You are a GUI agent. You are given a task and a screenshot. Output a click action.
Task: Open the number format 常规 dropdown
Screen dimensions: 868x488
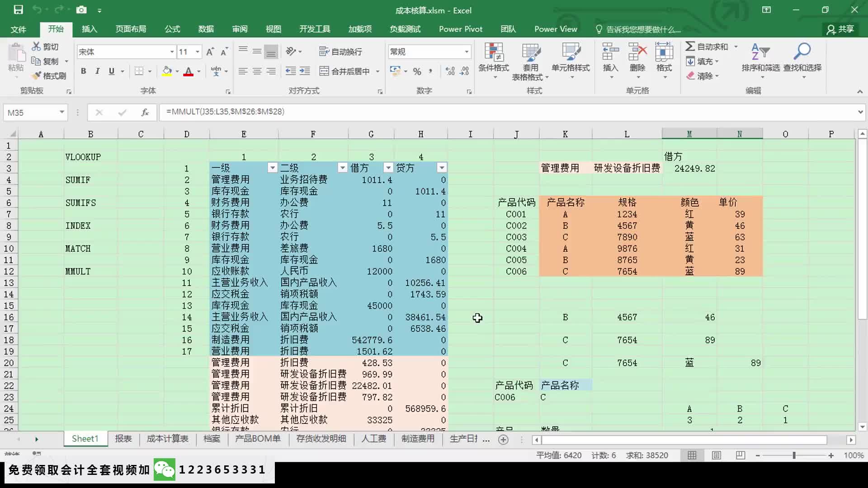pos(467,52)
